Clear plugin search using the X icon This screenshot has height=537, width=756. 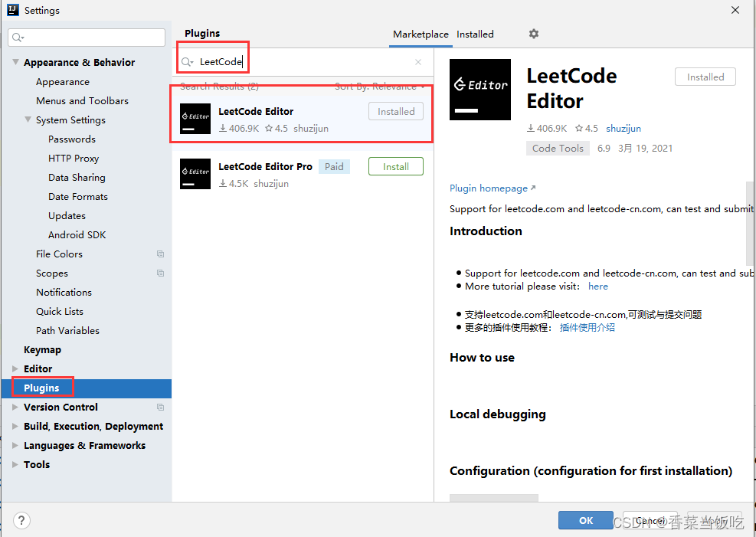coord(418,61)
